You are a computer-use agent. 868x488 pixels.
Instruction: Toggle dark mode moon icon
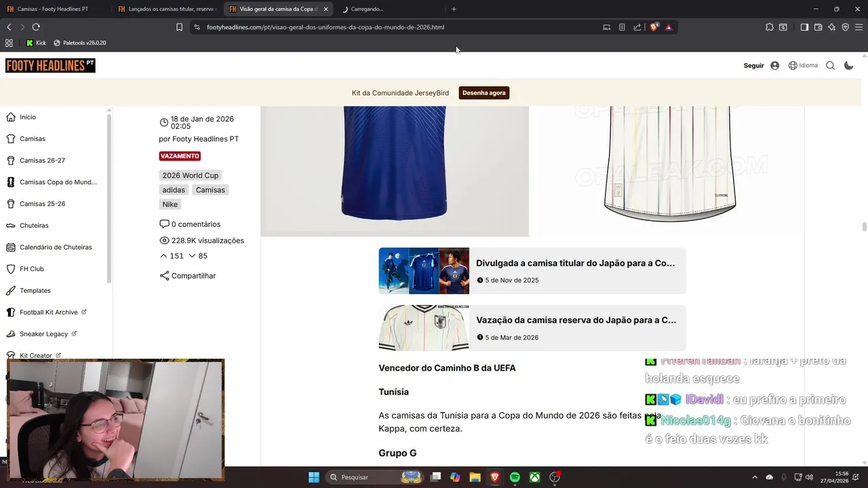[x=848, y=66]
